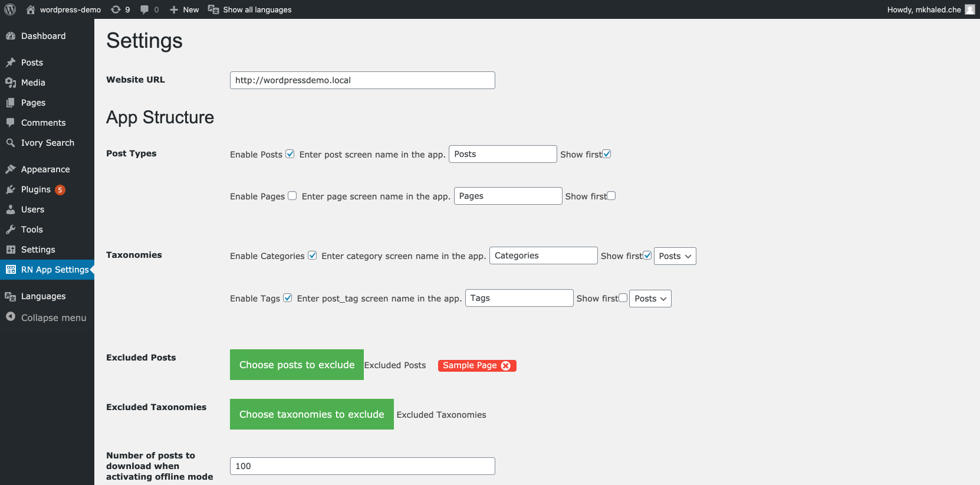Open the Categories post type dropdown
The width and height of the screenshot is (980, 485).
(x=675, y=256)
